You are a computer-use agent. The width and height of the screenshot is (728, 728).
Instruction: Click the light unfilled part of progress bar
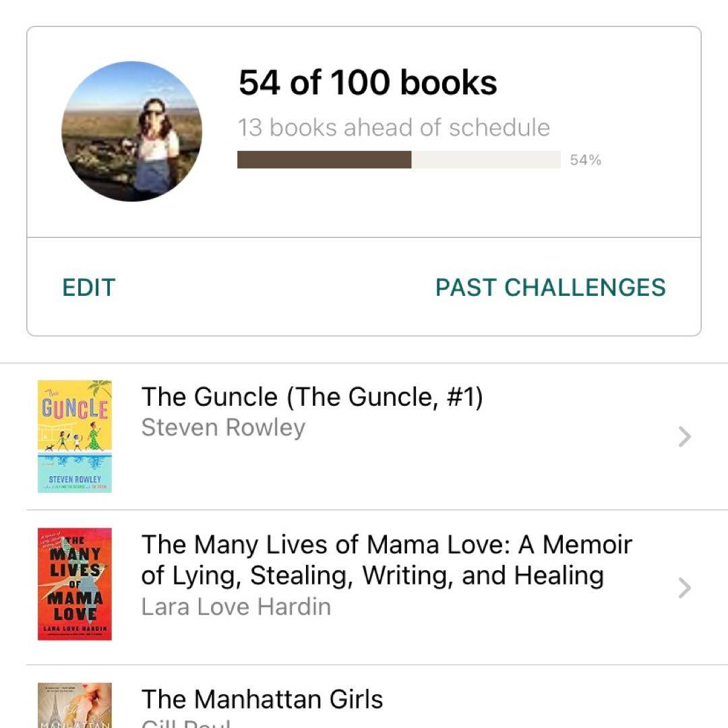485,160
